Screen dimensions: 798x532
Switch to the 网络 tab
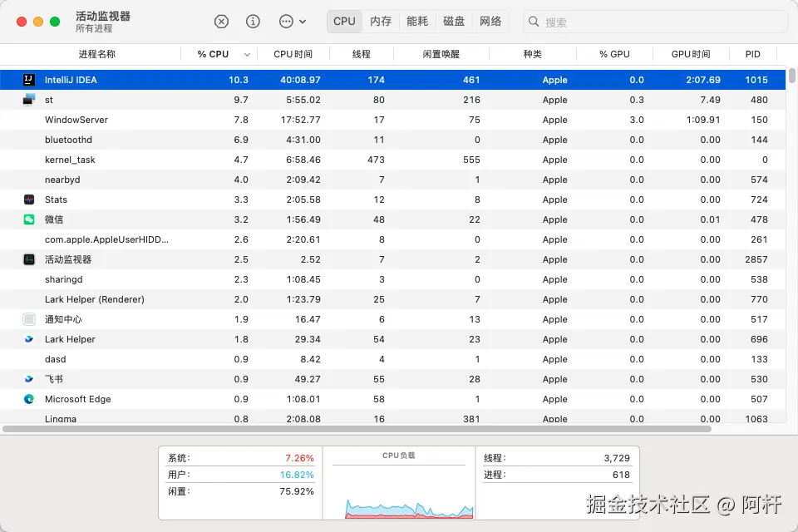(490, 22)
